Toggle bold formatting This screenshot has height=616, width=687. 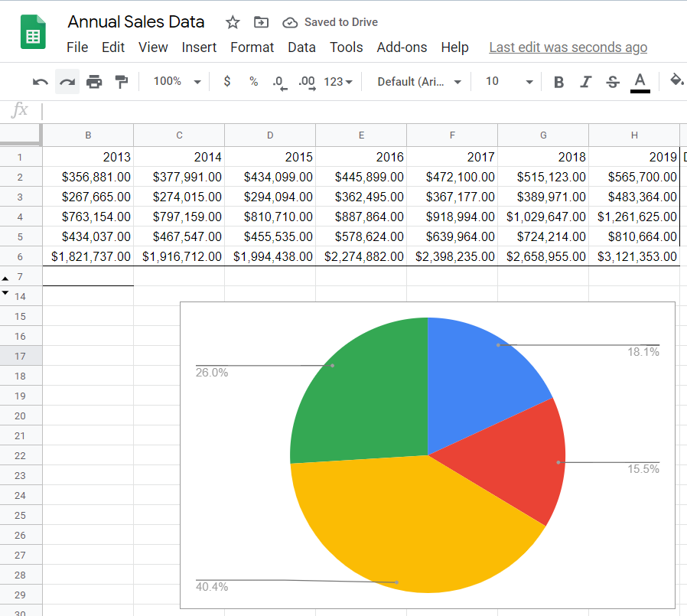558,81
